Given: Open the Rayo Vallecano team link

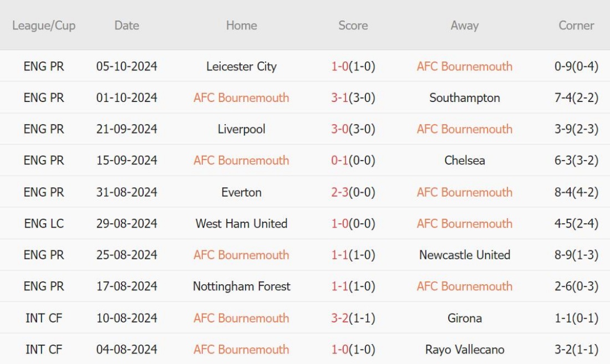Looking at the screenshot, I should [x=464, y=350].
